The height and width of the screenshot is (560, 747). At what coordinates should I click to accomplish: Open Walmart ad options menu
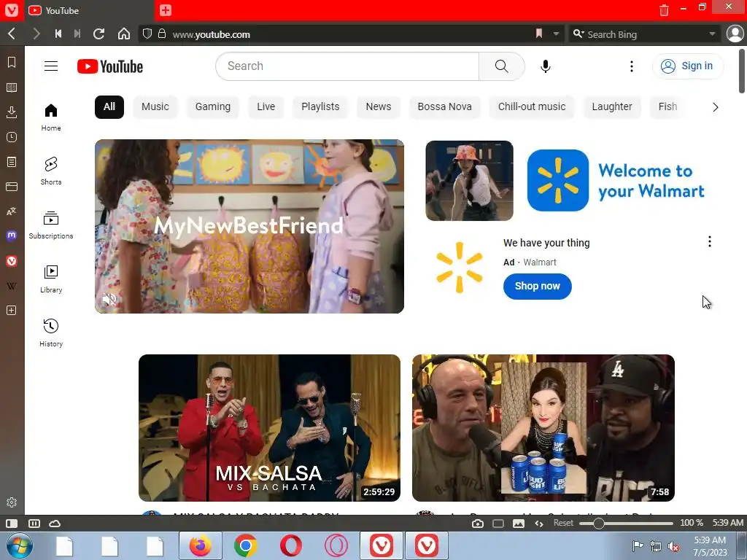(709, 242)
